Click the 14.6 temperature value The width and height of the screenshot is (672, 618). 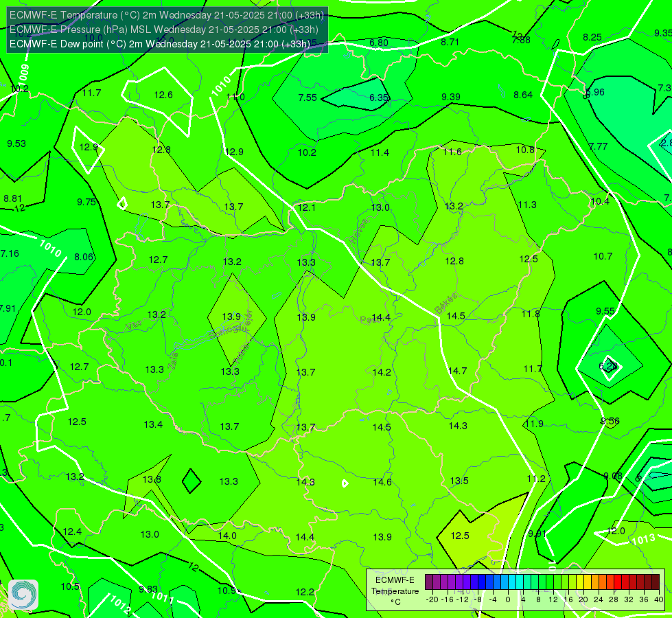click(x=382, y=482)
